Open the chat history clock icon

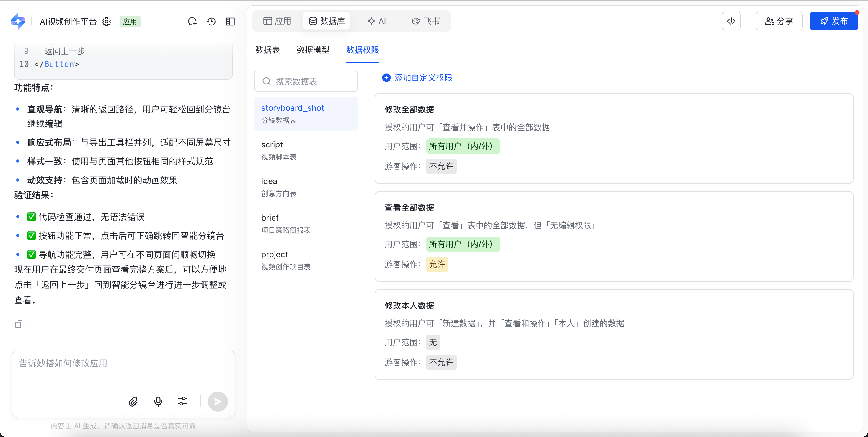pyautogui.click(x=211, y=22)
